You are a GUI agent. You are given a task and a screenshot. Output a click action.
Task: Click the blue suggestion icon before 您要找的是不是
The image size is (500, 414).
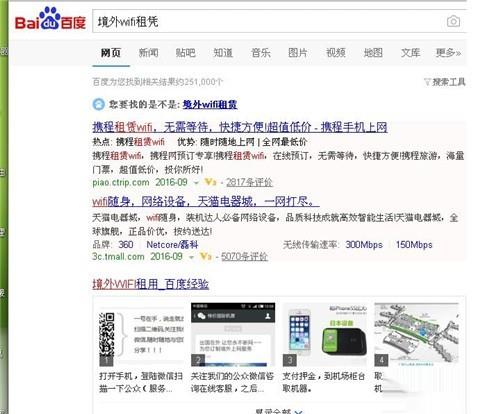tap(98, 104)
